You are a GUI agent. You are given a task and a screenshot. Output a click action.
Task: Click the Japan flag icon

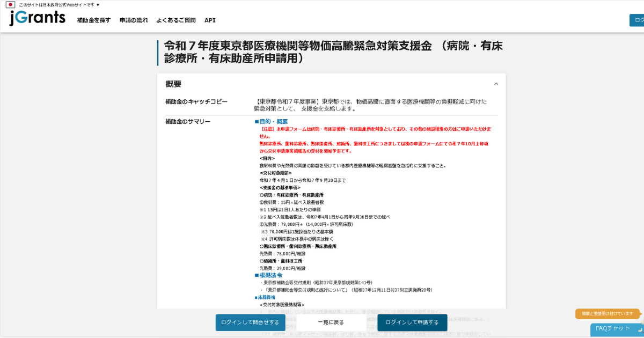point(10,5)
